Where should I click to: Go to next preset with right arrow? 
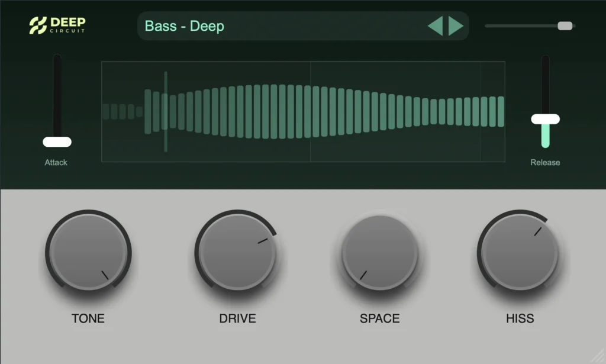[x=456, y=26]
